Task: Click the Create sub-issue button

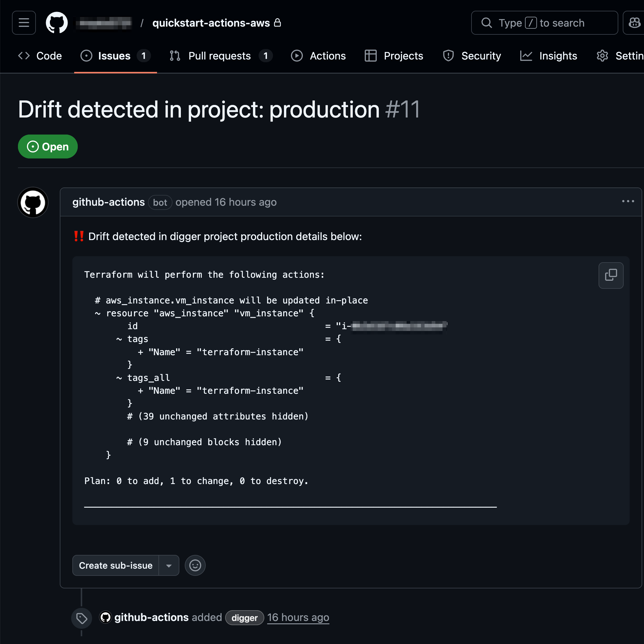Action: point(115,565)
